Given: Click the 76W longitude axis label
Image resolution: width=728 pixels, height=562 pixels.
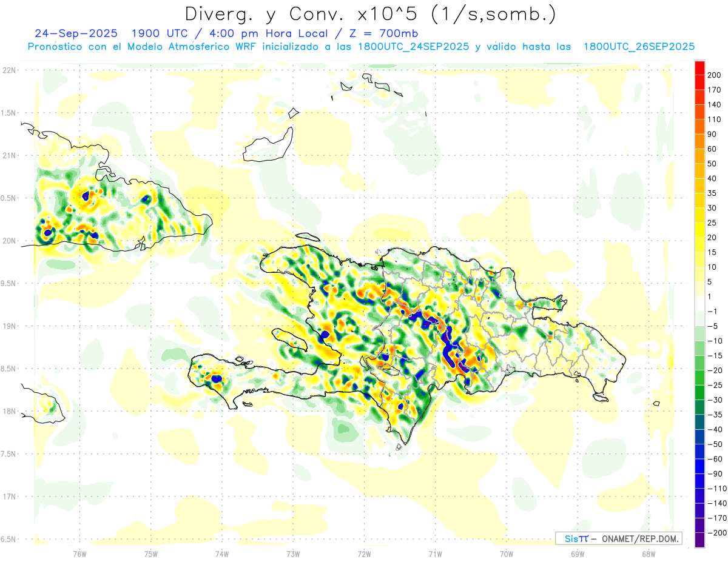Looking at the screenshot, I should click(79, 554).
